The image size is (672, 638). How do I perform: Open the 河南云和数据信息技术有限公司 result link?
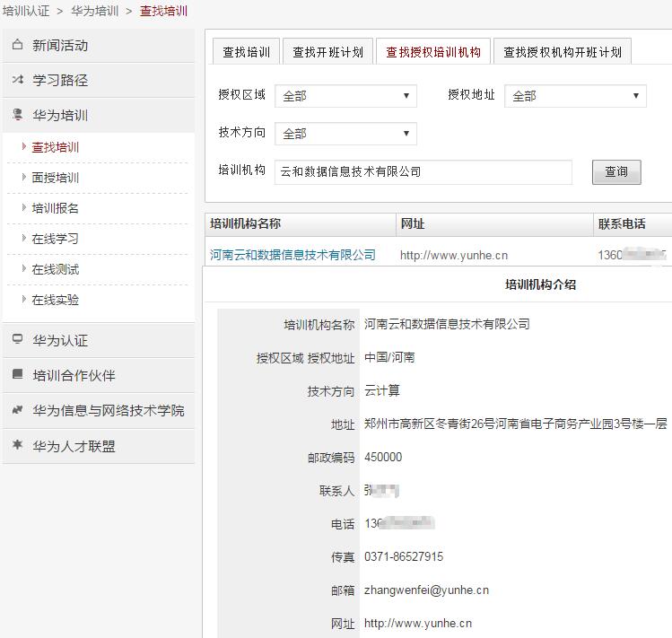click(x=292, y=255)
